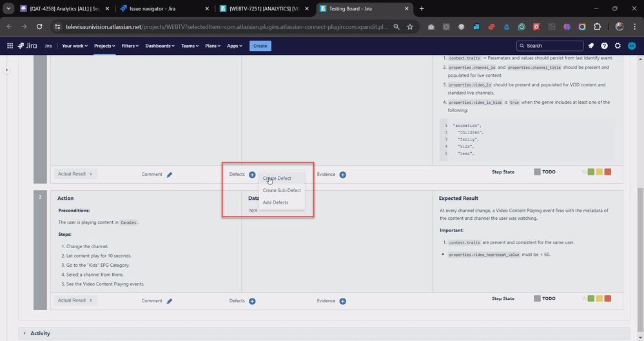Set step 2 state to failed red
This screenshot has width=644, height=341.
pyautogui.click(x=607, y=298)
